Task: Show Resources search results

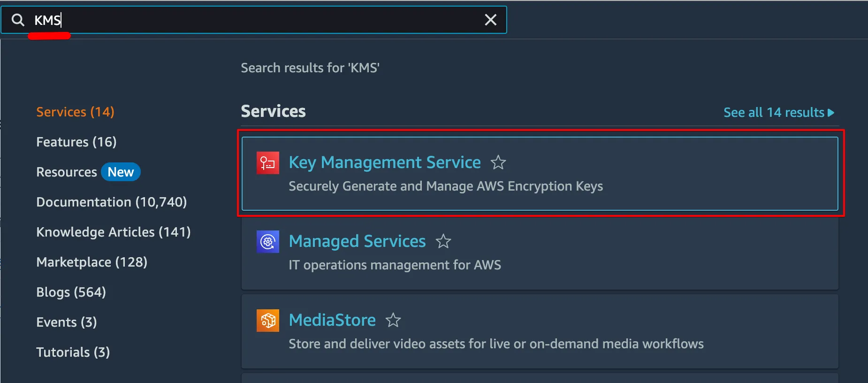Action: (x=67, y=172)
